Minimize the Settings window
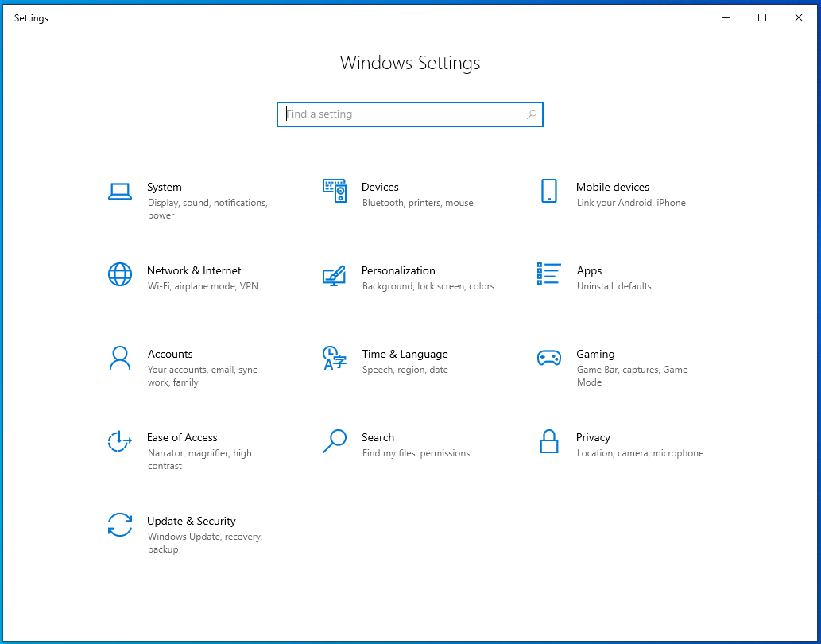 click(x=726, y=17)
